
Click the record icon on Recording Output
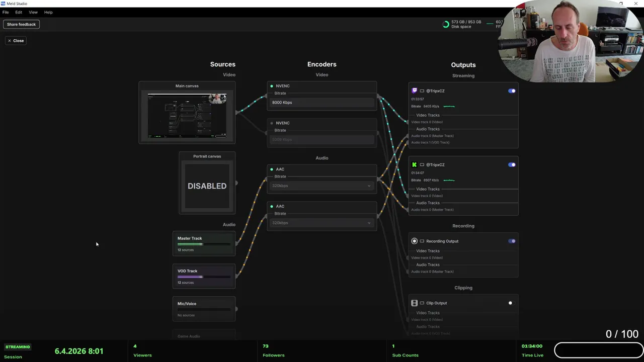pos(415,241)
